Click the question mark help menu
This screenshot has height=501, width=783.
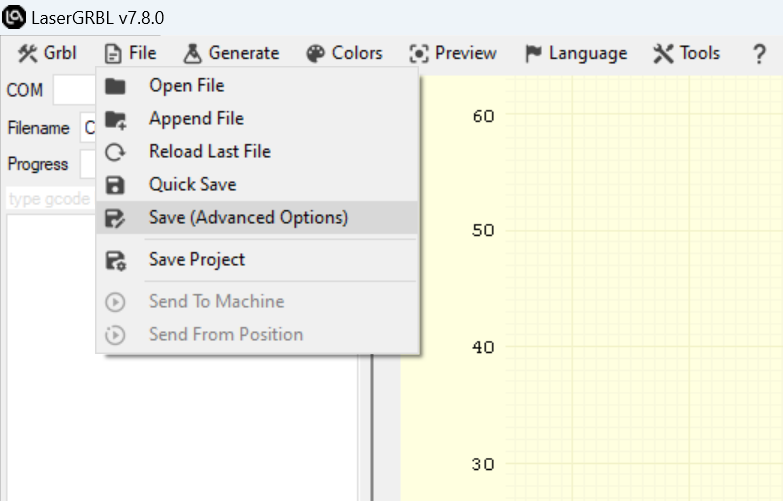(759, 54)
